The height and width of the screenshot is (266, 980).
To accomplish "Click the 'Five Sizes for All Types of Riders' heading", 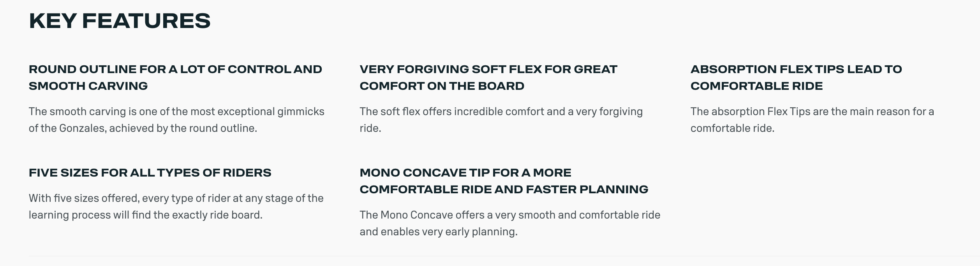I will (150, 172).
